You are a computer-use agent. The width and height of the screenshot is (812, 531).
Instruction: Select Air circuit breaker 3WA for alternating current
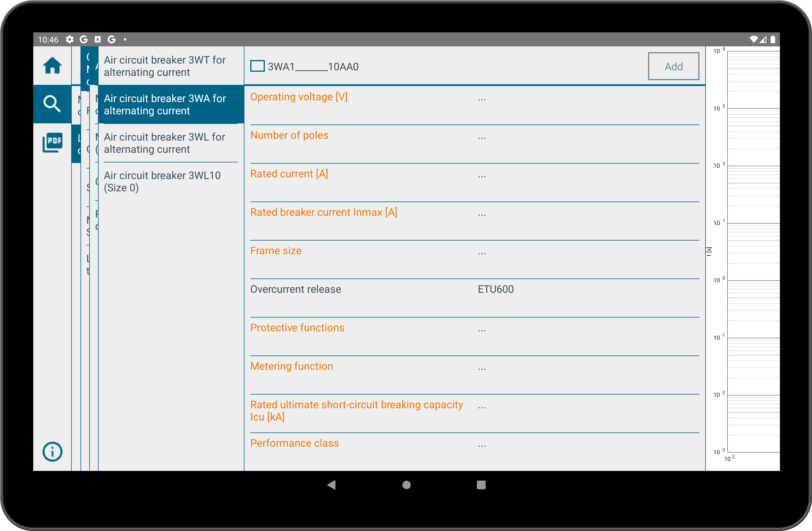click(171, 104)
